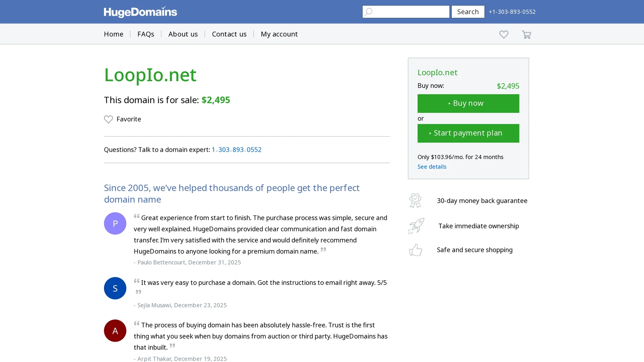Click the purple P reviewer avatar
This screenshot has height=362, width=644.
115,223
